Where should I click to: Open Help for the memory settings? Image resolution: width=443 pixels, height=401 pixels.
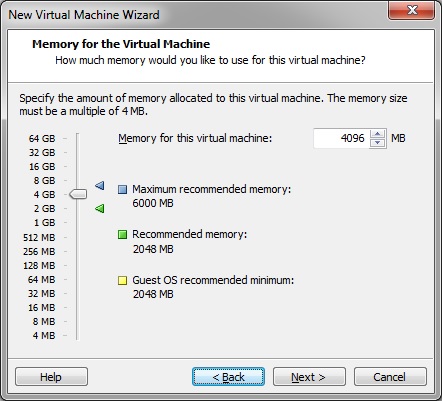51,377
